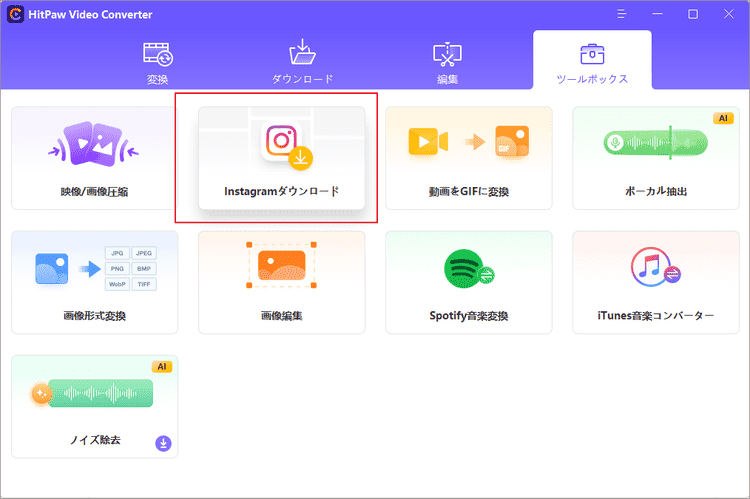Close the HitPaw Video Converter window

click(x=728, y=14)
